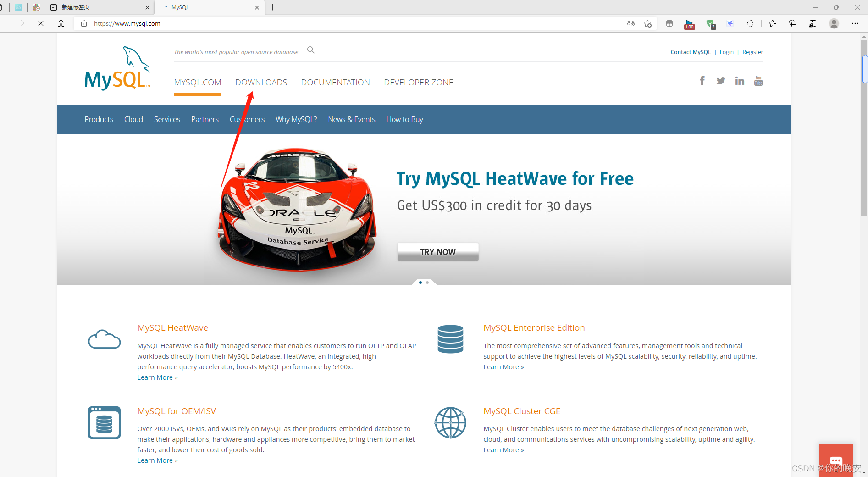
Task: Open browser settings and more menu
Action: [855, 23]
